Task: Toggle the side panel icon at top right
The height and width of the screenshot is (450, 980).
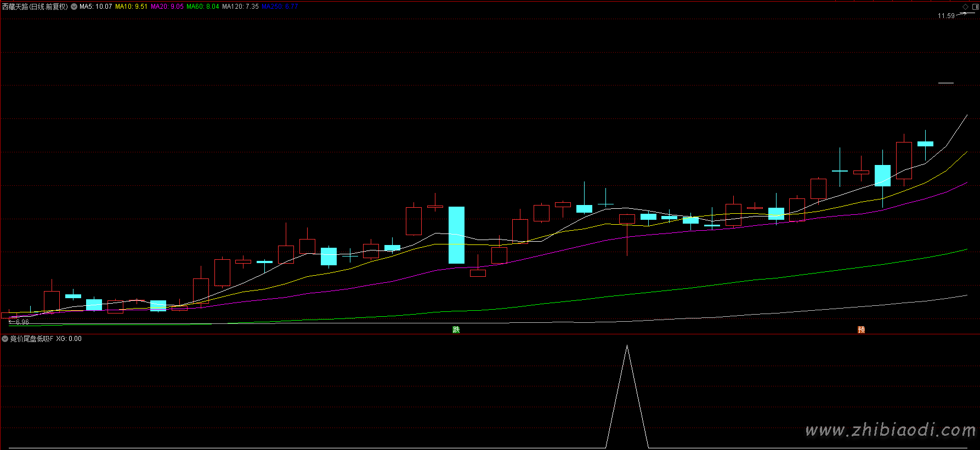Action: (975, 7)
